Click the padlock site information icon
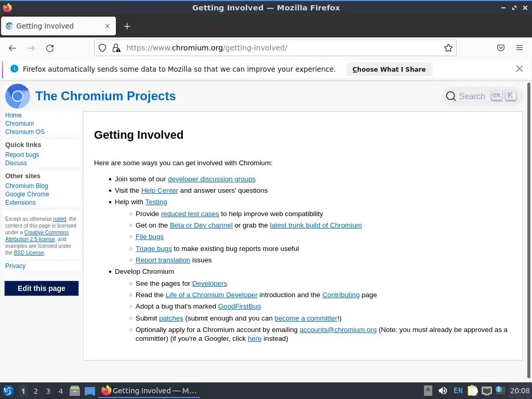532x399 pixels. tap(116, 48)
